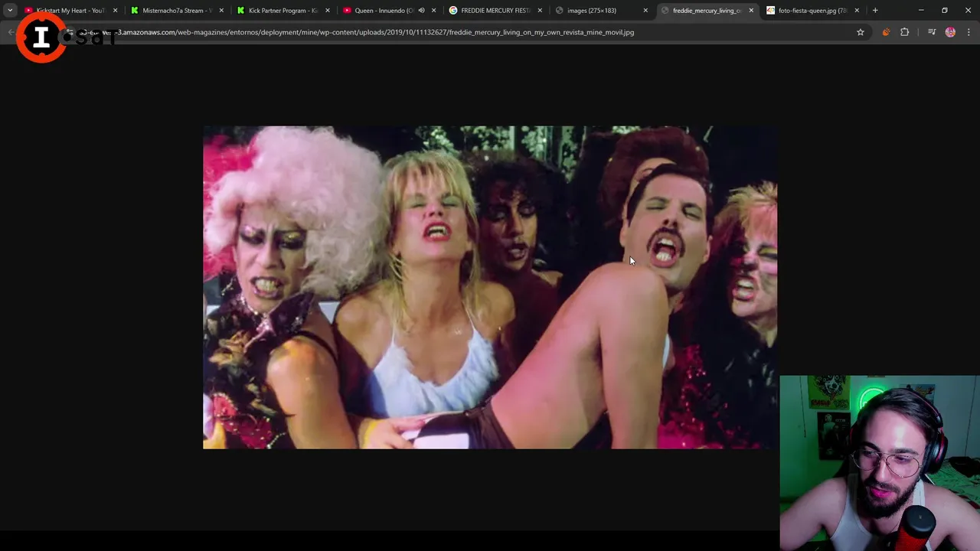
Task: Close the images (275×183) tab
Action: click(x=645, y=11)
